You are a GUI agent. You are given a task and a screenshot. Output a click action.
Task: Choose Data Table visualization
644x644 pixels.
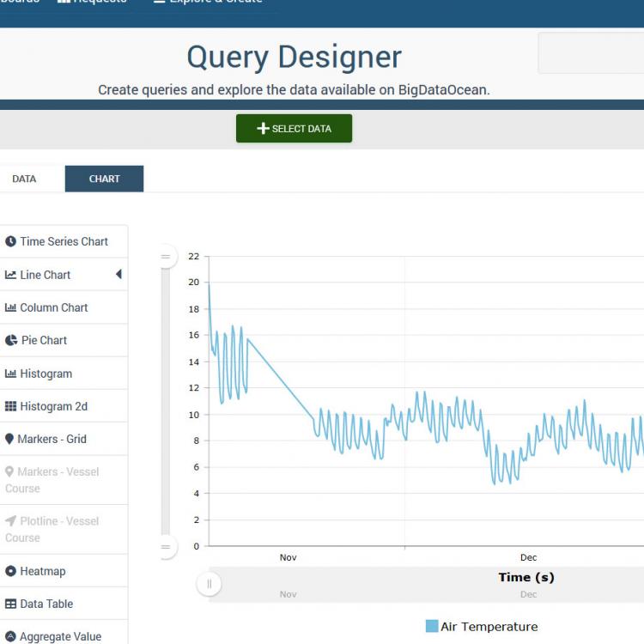(x=64, y=604)
